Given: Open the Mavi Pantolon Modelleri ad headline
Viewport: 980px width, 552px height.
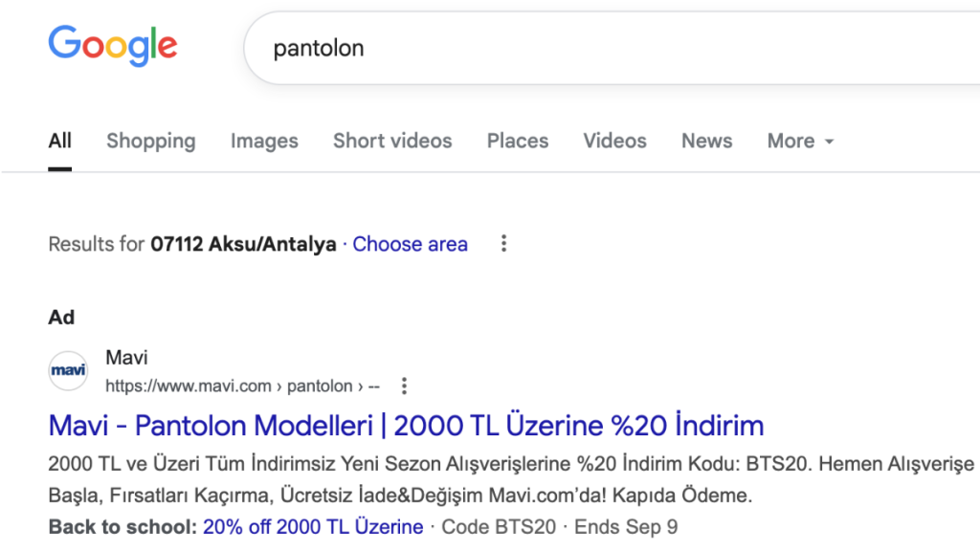Looking at the screenshot, I should pyautogui.click(x=406, y=425).
